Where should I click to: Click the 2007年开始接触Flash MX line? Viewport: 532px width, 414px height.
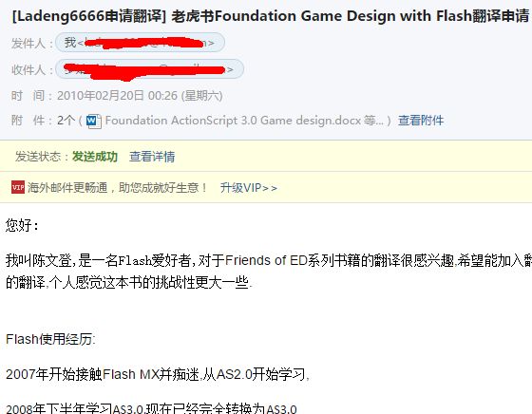tap(158, 374)
